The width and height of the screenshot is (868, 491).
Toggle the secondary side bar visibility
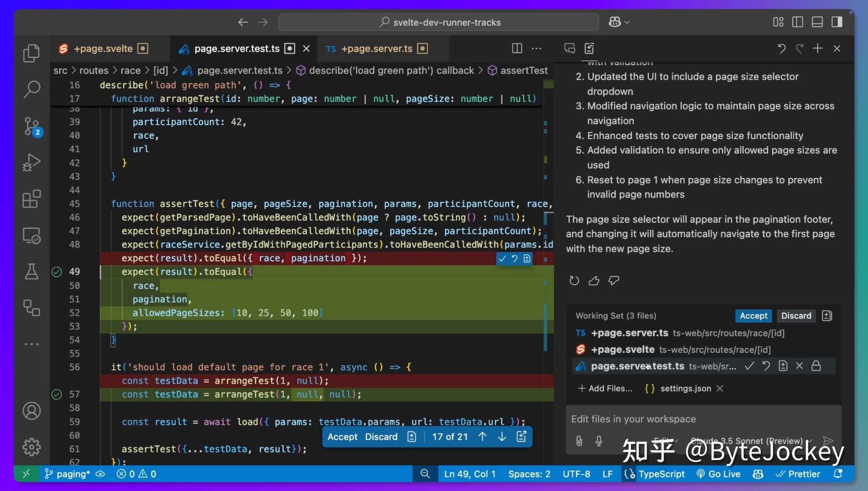coord(837,22)
